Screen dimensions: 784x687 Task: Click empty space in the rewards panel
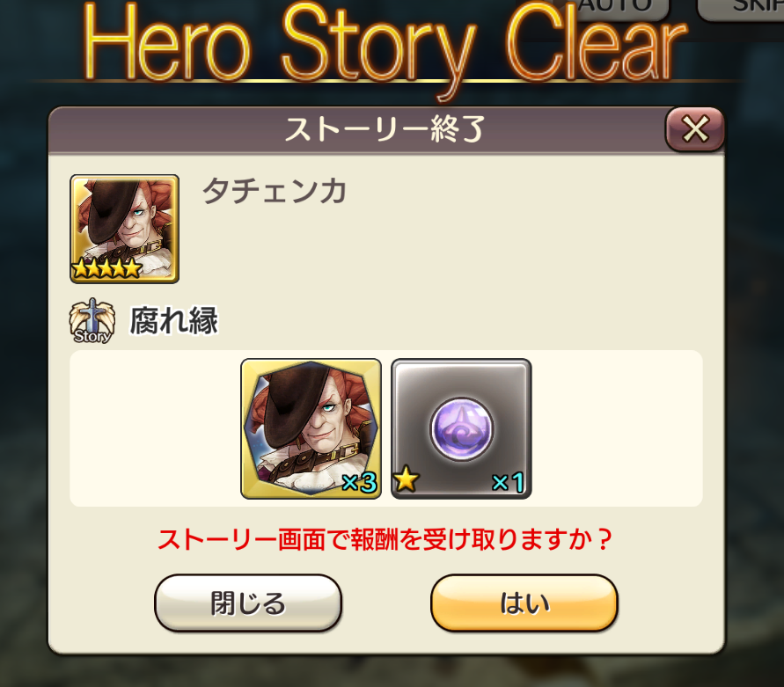click(x=615, y=428)
